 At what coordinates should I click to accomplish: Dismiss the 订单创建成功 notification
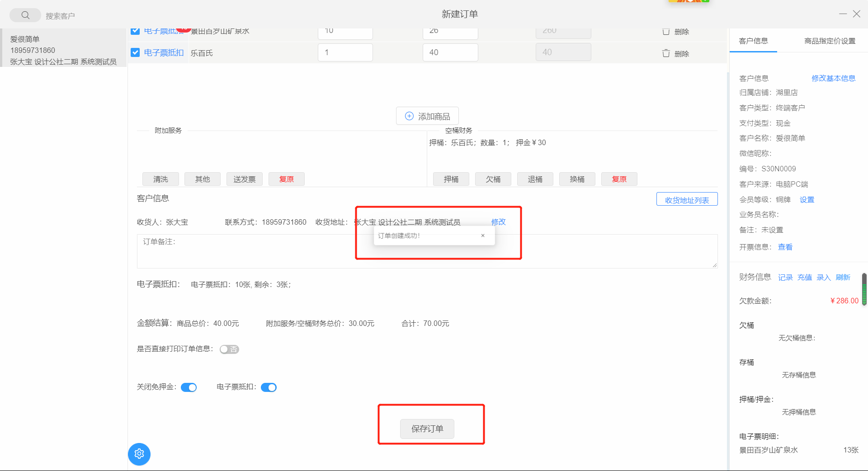coord(483,235)
